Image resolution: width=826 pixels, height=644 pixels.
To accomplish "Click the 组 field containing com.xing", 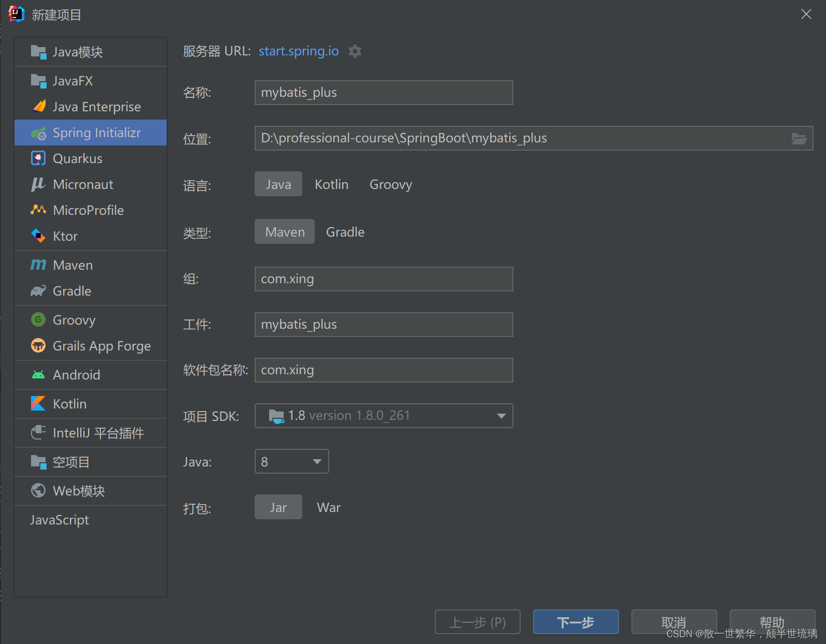I will (384, 279).
